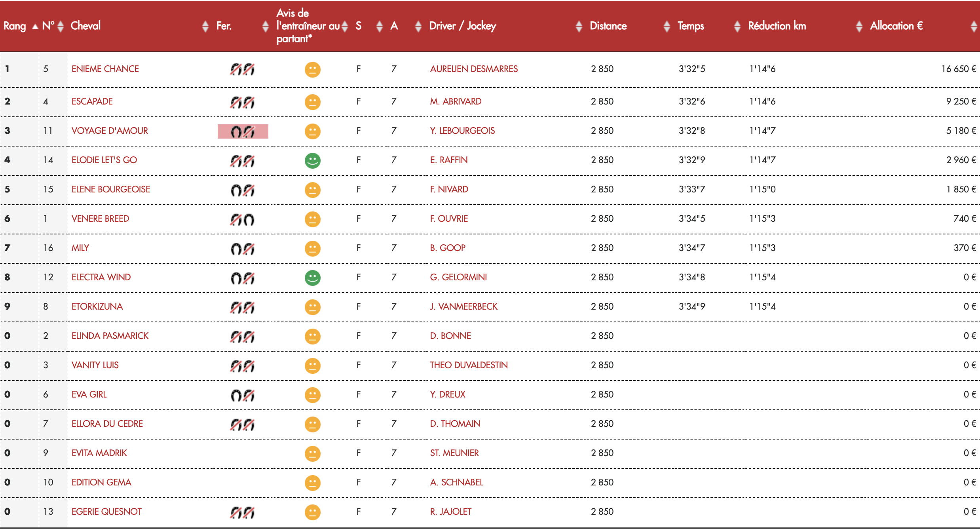The image size is (980, 529).
Task: Click yellow neutral face for EDITION GEMA
Action: [x=313, y=483]
